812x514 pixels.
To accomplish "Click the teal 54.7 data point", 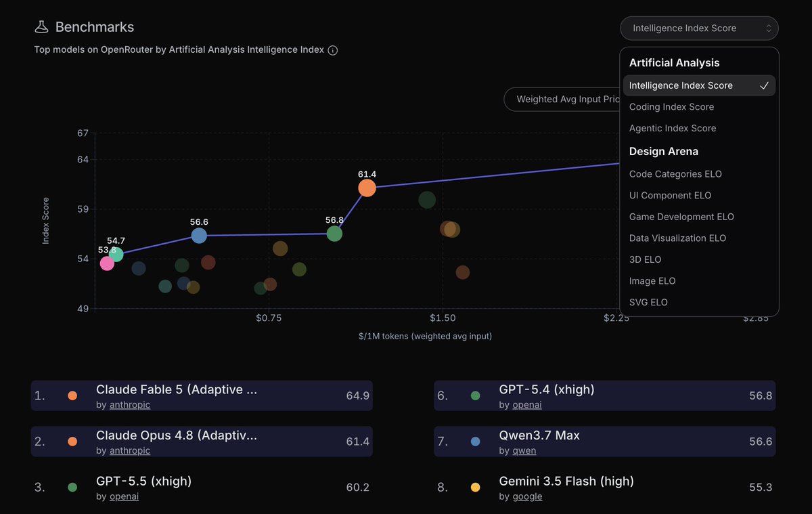I will click(x=116, y=255).
